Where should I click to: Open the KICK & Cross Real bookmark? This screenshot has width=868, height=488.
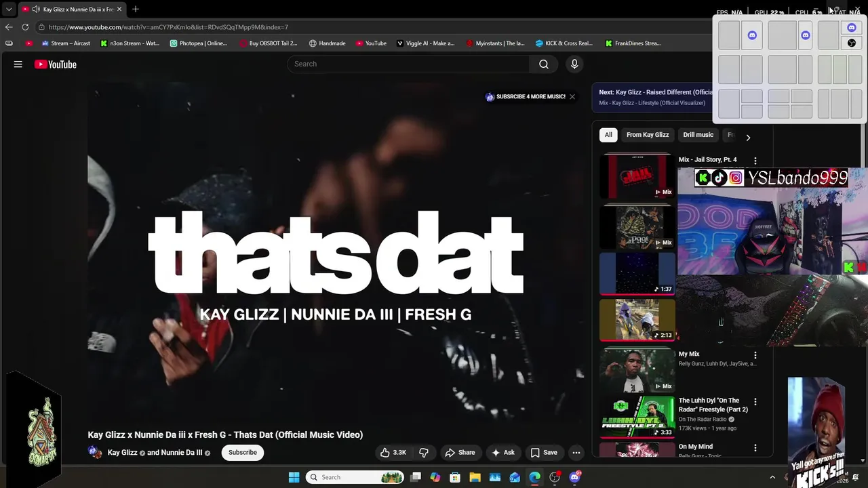coord(564,43)
